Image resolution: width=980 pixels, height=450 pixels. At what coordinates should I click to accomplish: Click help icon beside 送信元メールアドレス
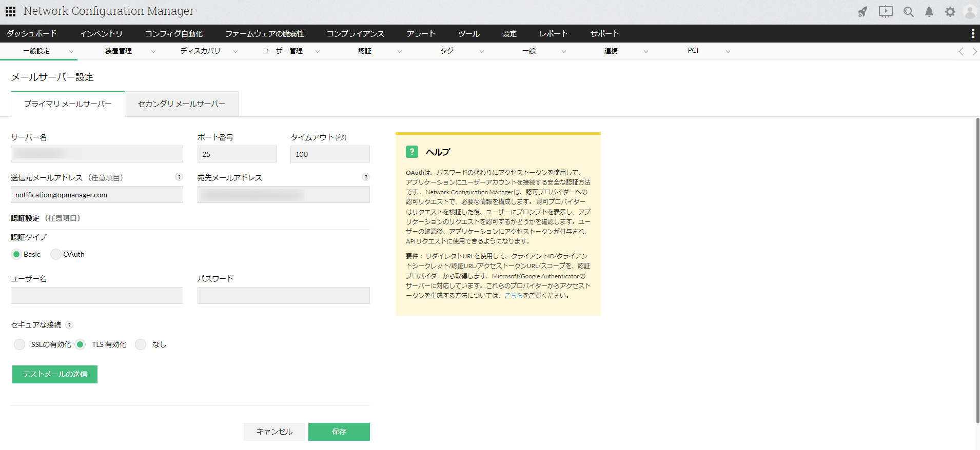coord(179,177)
